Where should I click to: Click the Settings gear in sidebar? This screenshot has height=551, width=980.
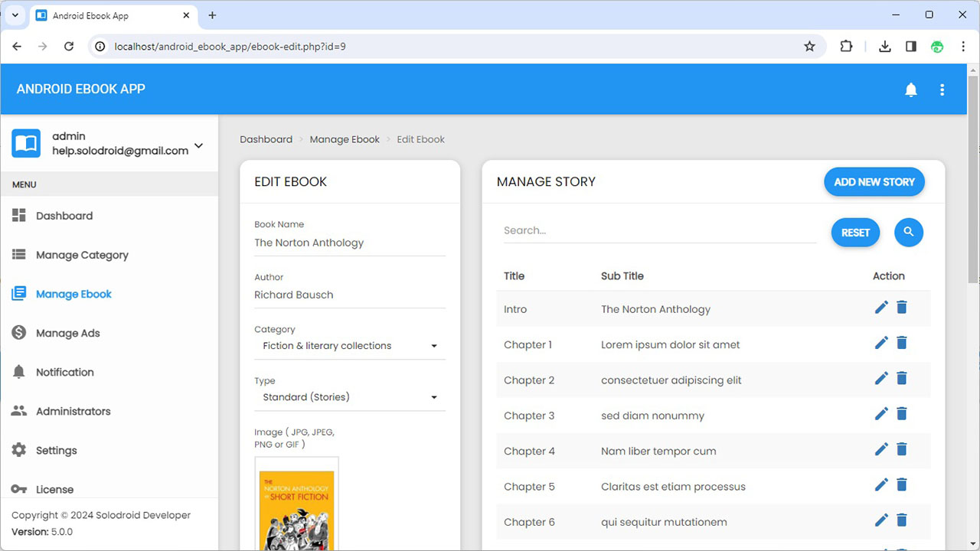click(x=19, y=450)
